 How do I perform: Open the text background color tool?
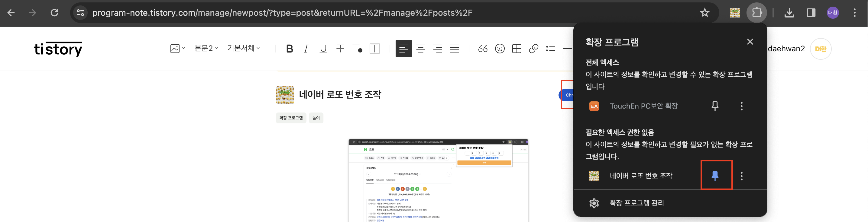tap(375, 49)
